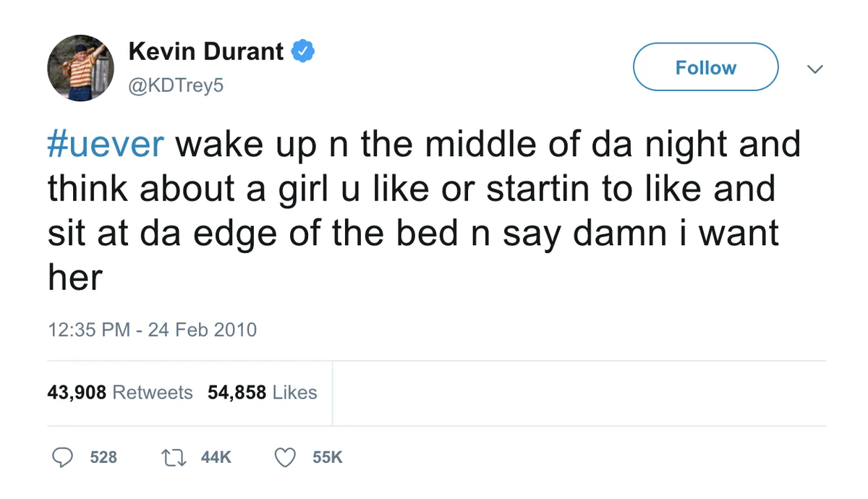This screenshot has height=499, width=868.
Task: Open the Kevin Durant display name
Action: click(206, 52)
